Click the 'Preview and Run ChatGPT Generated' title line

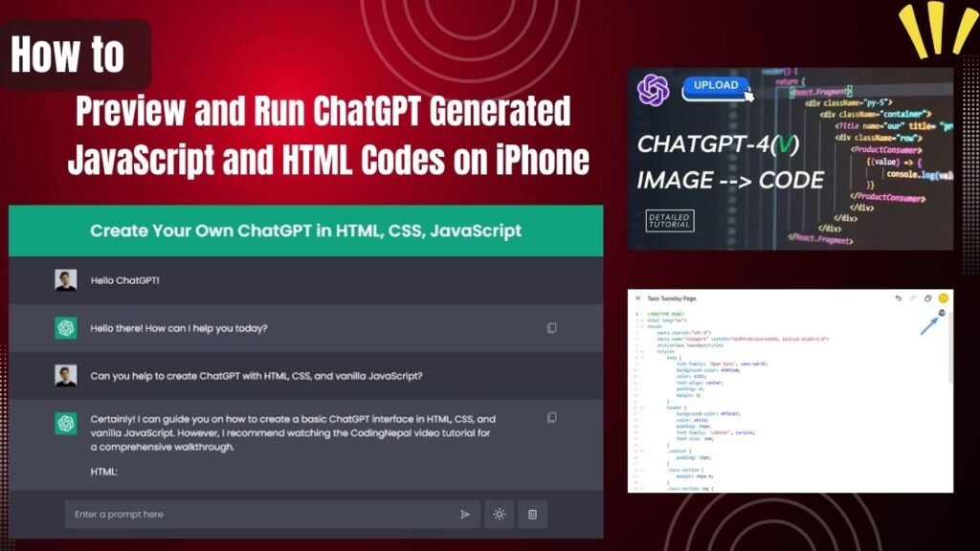click(323, 111)
